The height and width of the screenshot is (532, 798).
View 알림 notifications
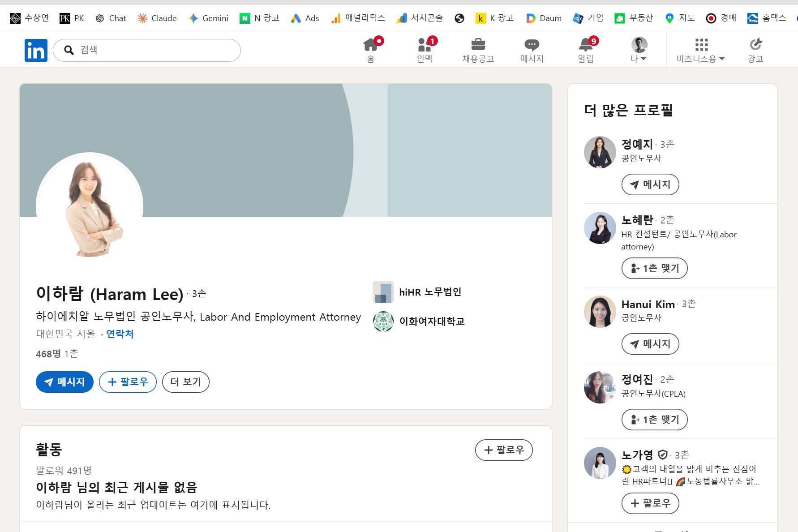pos(586,50)
